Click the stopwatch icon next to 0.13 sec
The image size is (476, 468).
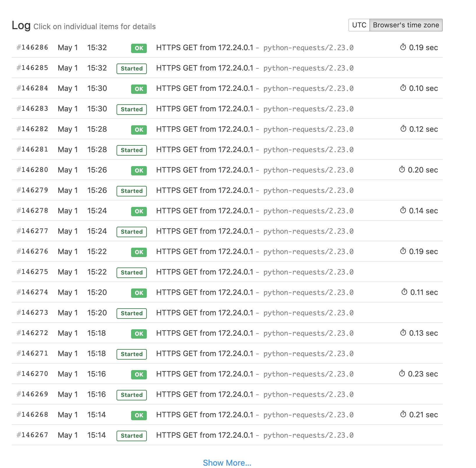403,333
